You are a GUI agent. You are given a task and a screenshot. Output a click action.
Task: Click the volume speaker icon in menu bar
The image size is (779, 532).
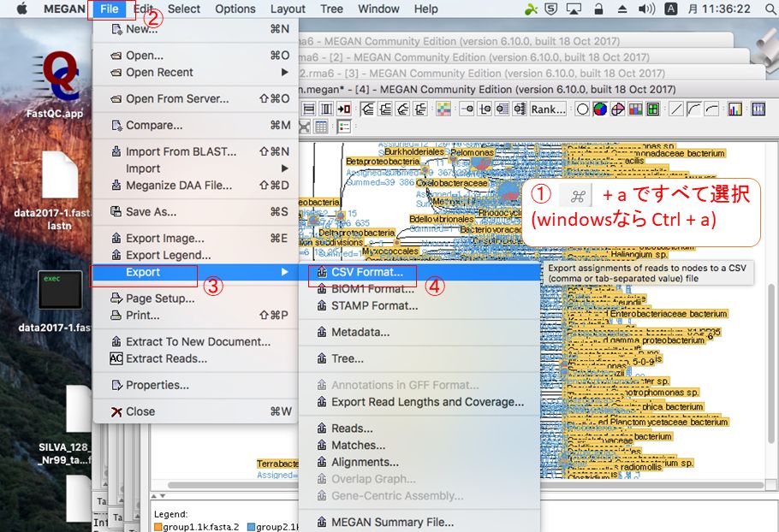point(646,9)
